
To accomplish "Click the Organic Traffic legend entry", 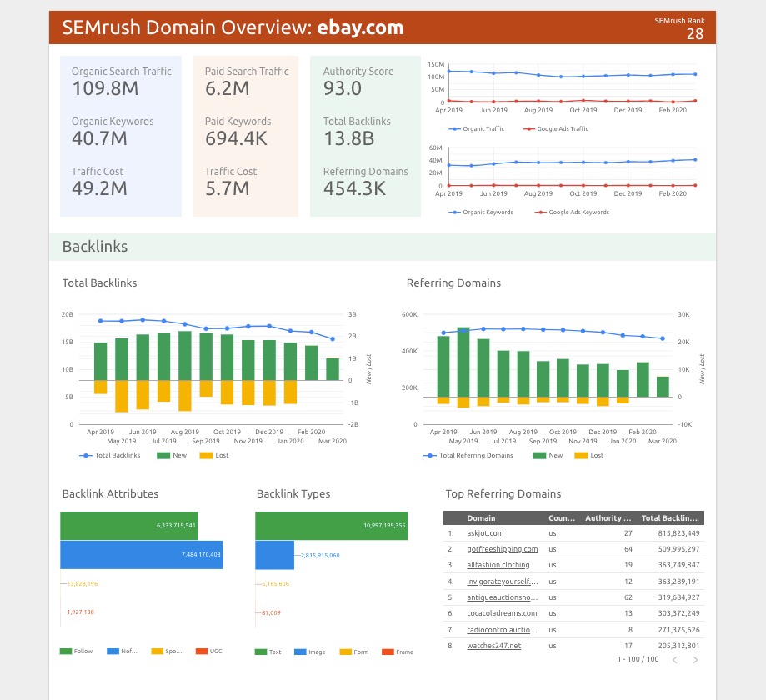I will (476, 129).
